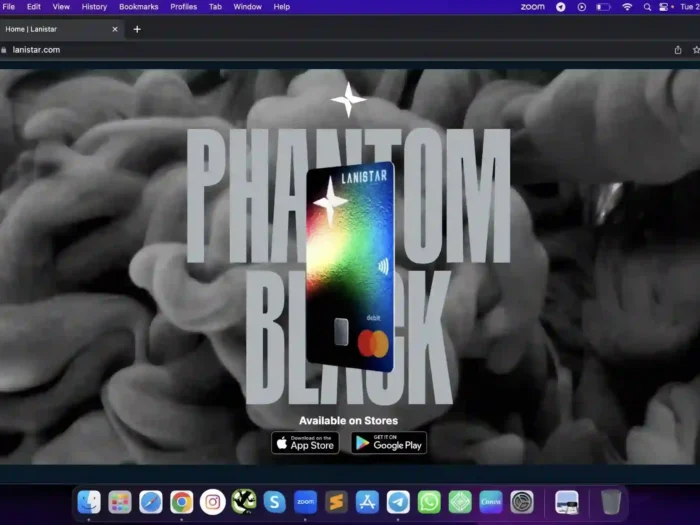Viewport: 700px width, 525px height.
Task: Click the Telegram arrow icon in menu bar
Action: (561, 7)
